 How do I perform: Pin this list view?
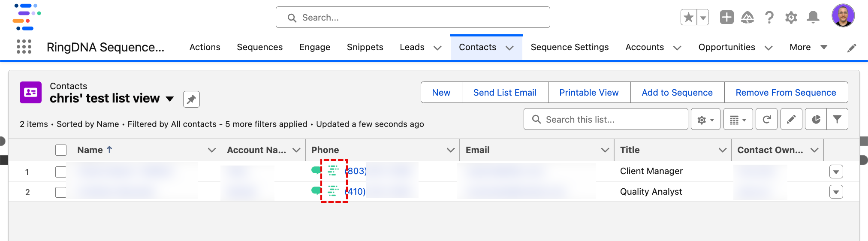[191, 99]
